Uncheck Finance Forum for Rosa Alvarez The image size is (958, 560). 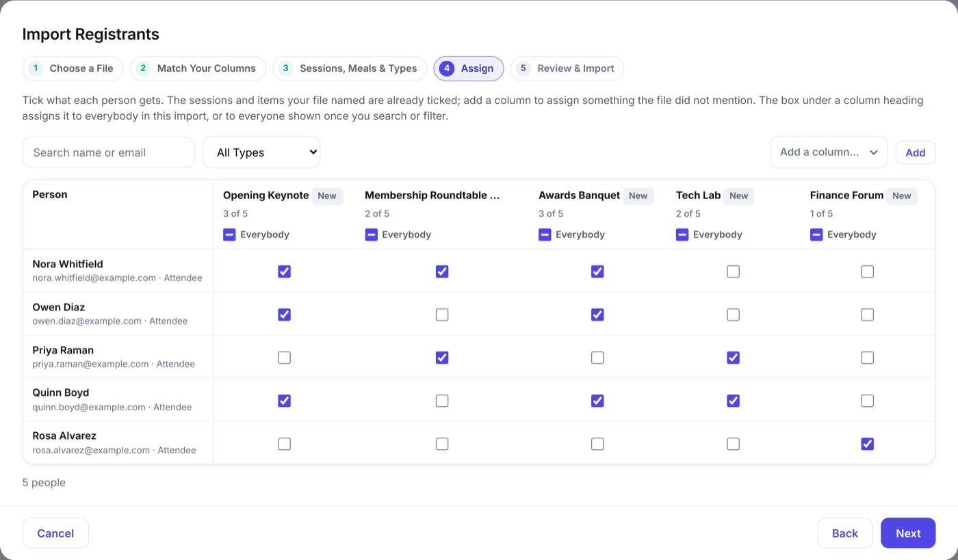867,444
